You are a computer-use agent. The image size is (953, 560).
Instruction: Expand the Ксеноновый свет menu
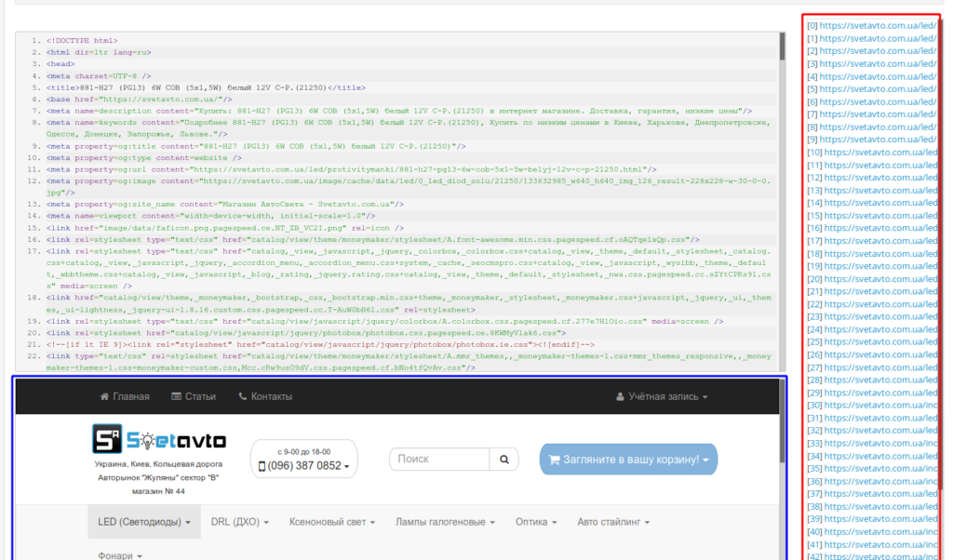(332, 522)
